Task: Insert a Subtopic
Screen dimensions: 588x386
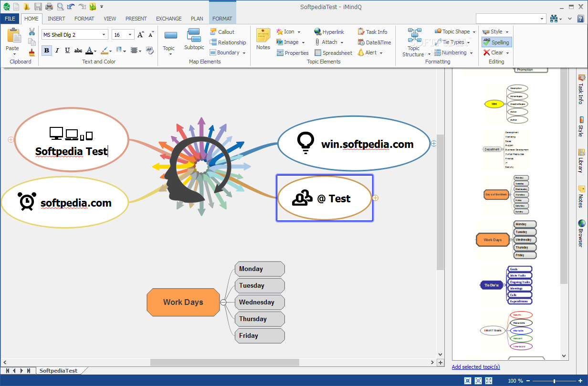Action: pos(194,40)
